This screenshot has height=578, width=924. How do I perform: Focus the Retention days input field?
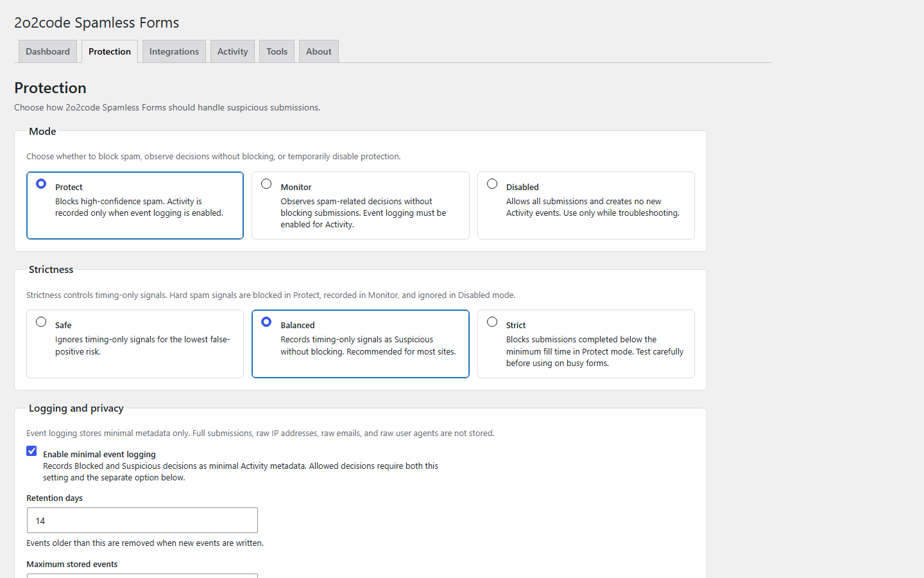(x=142, y=520)
